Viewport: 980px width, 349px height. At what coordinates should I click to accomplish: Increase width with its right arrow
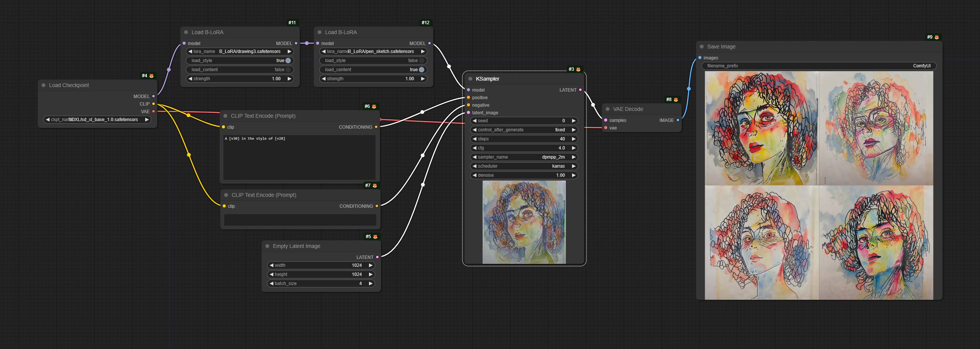point(371,266)
